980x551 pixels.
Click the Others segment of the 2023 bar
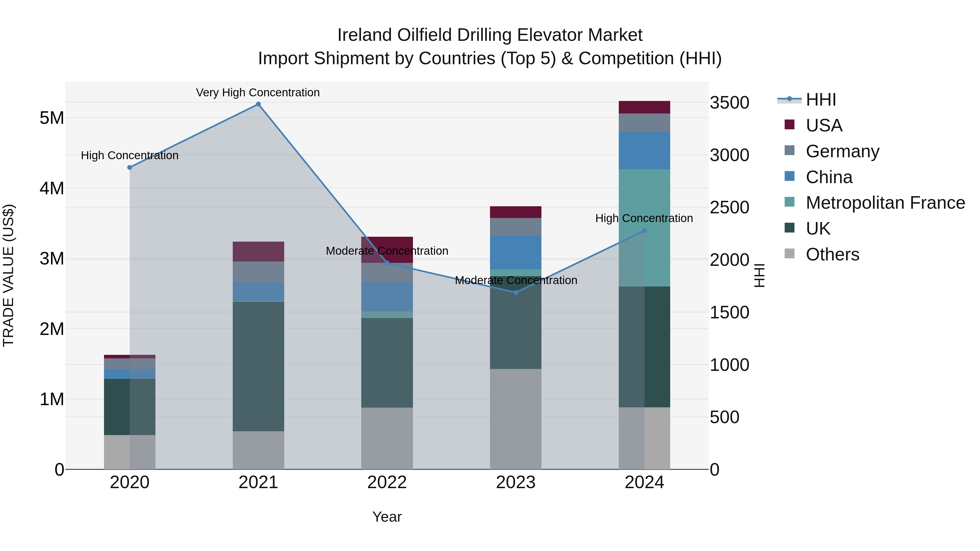click(x=516, y=419)
